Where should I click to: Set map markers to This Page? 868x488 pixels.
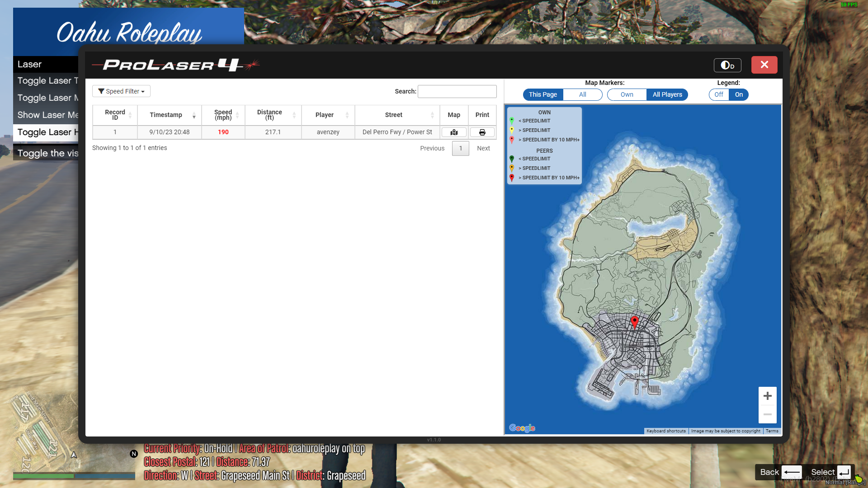(x=543, y=94)
